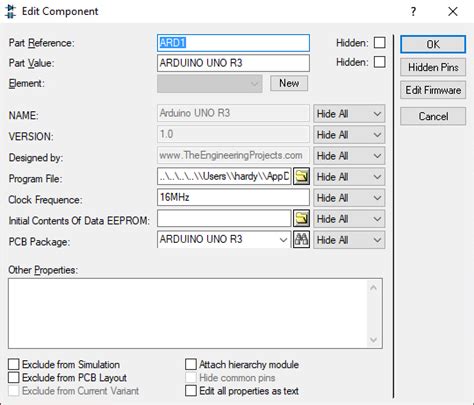Click the New element button
The width and height of the screenshot is (474, 405).
[x=289, y=83]
